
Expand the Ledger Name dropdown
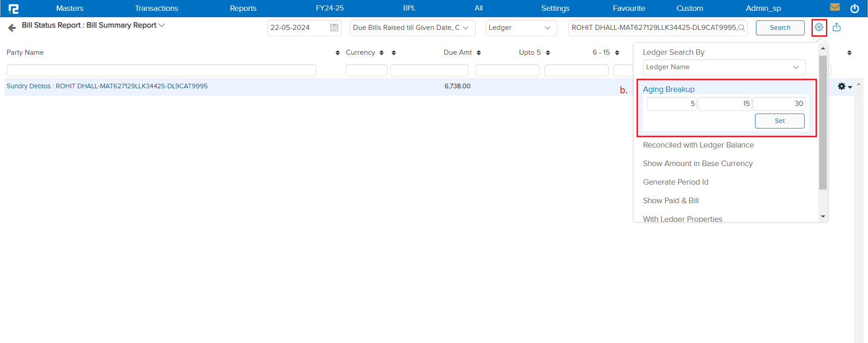pyautogui.click(x=724, y=67)
